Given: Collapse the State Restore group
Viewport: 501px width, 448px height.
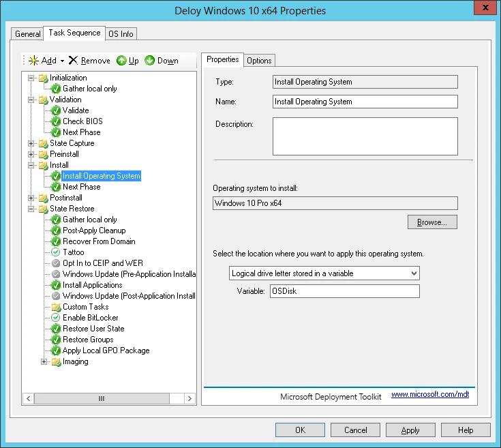Looking at the screenshot, I should click(31, 209).
